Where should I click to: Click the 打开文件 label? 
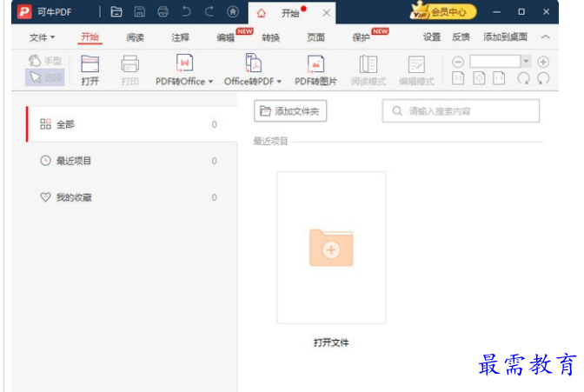click(331, 342)
